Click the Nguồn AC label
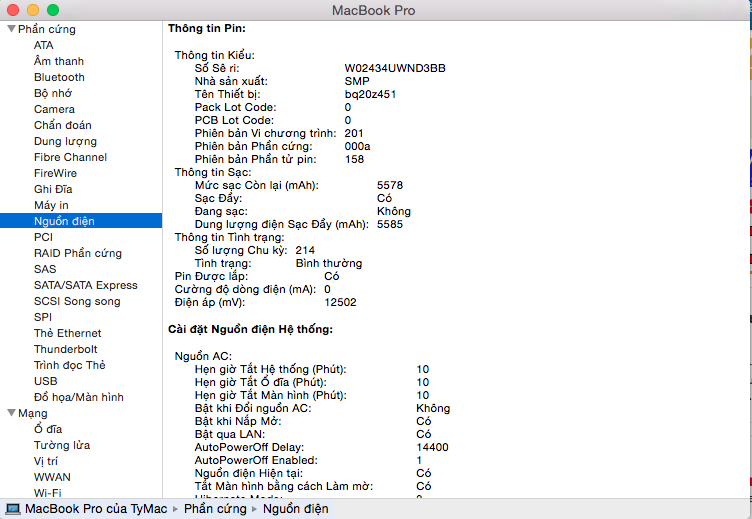This screenshot has height=519, width=752. click(203, 356)
